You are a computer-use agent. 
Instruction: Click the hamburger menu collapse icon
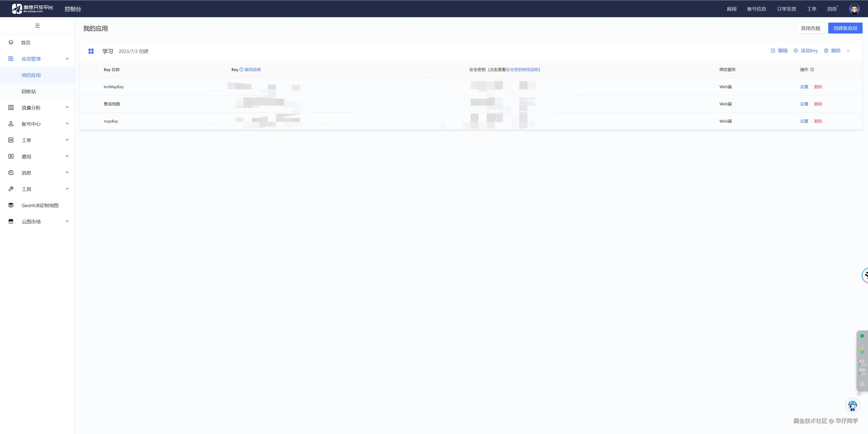click(x=37, y=26)
